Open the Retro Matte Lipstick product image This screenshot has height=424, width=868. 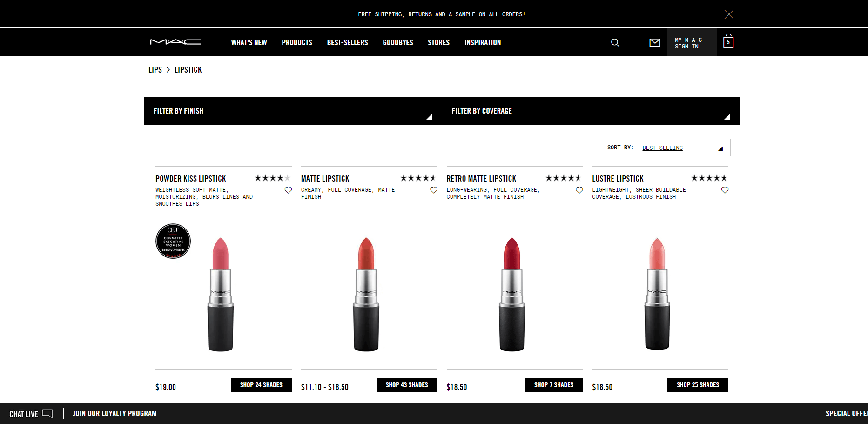[x=512, y=294]
